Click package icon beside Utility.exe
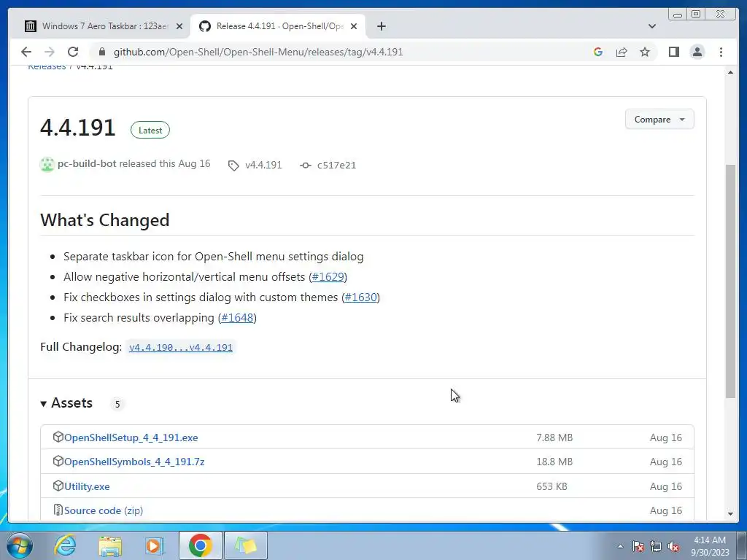This screenshot has width=747, height=560. coord(58,485)
